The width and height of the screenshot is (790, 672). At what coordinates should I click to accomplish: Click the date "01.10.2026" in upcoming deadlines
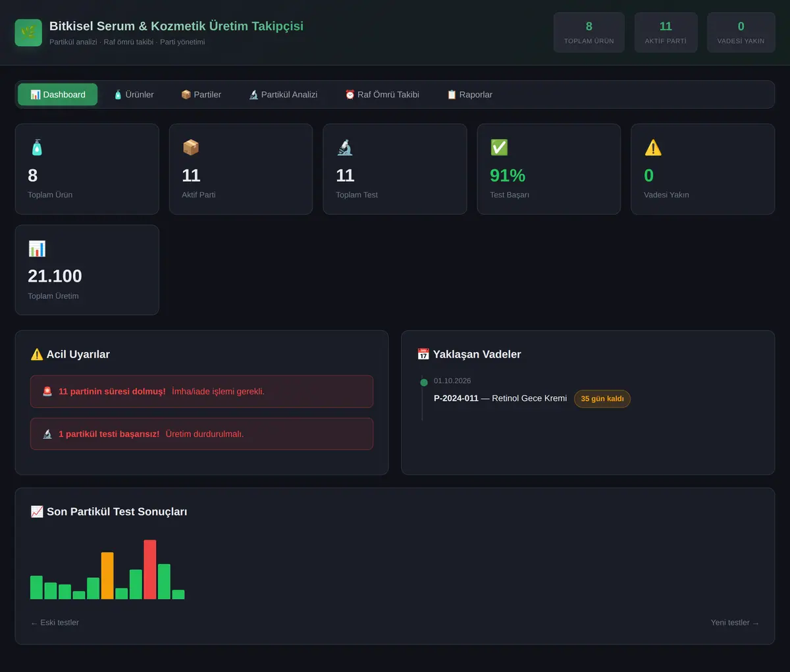452,380
